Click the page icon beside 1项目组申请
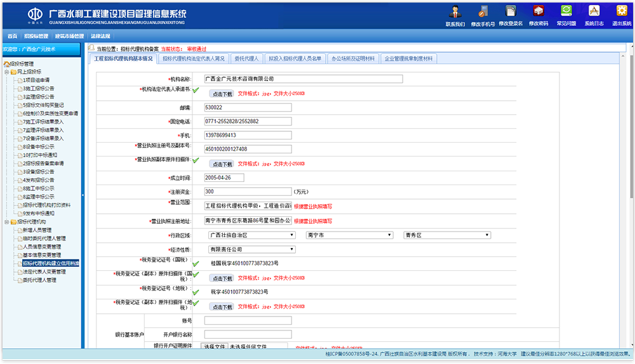The image size is (635, 364). [x=20, y=81]
